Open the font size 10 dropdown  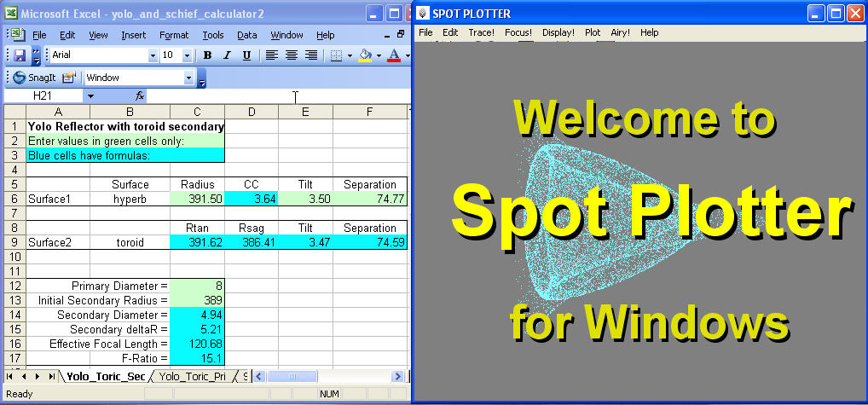187,55
